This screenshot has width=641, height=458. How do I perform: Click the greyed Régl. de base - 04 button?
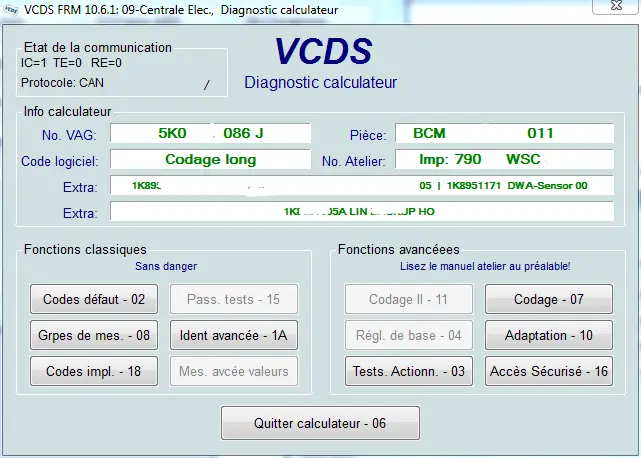point(409,335)
